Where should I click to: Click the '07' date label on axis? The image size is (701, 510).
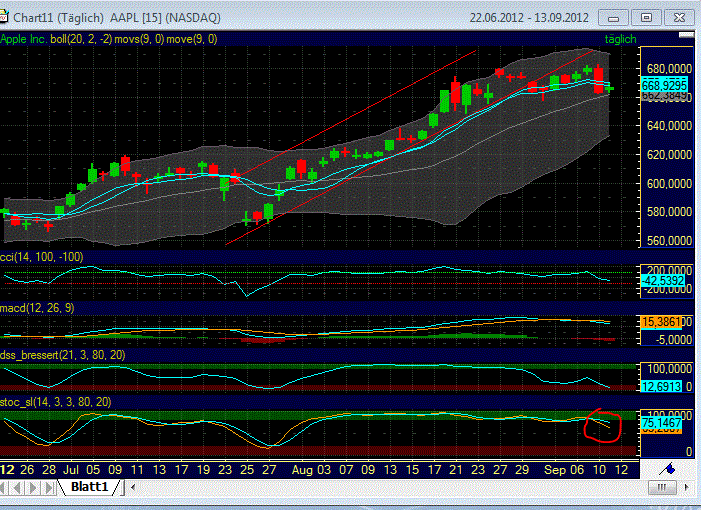point(346,470)
